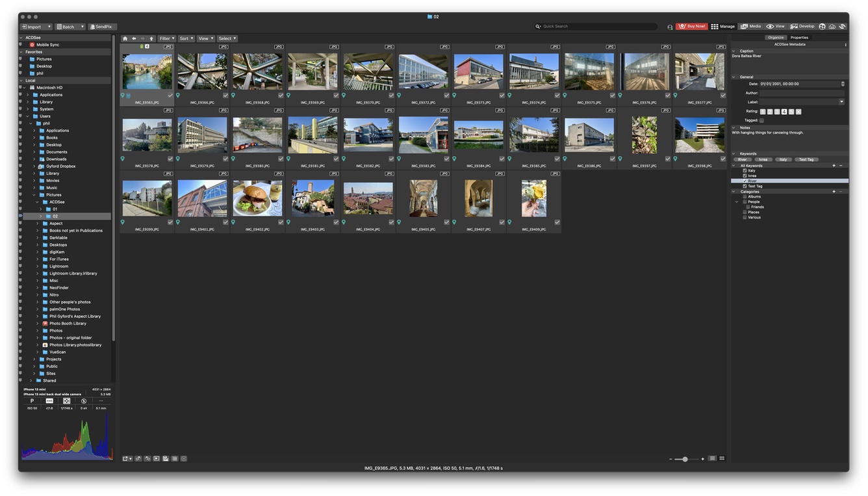
Task: Switch to the Organize tab
Action: pyautogui.click(x=776, y=38)
